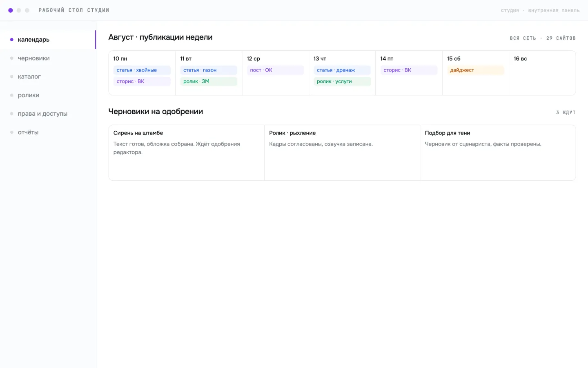588x368 pixels.
Task: Switch to ролики section
Action: [48, 95]
